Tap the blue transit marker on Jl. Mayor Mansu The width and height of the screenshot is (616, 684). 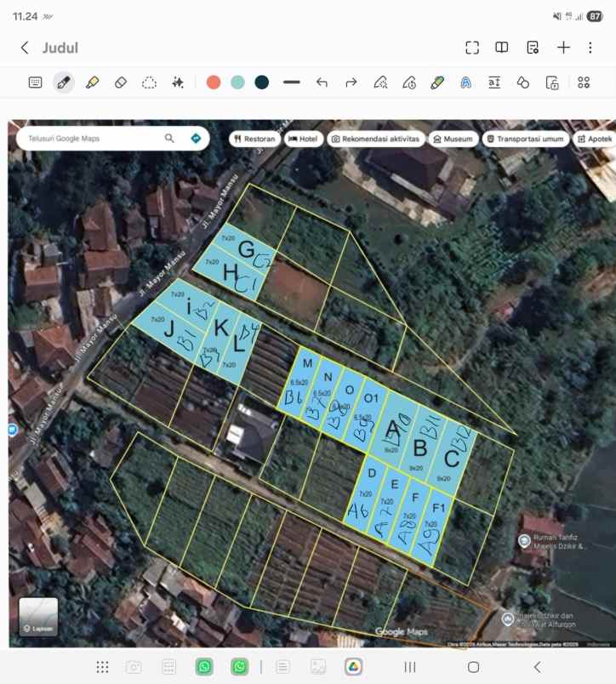pyautogui.click(x=12, y=430)
